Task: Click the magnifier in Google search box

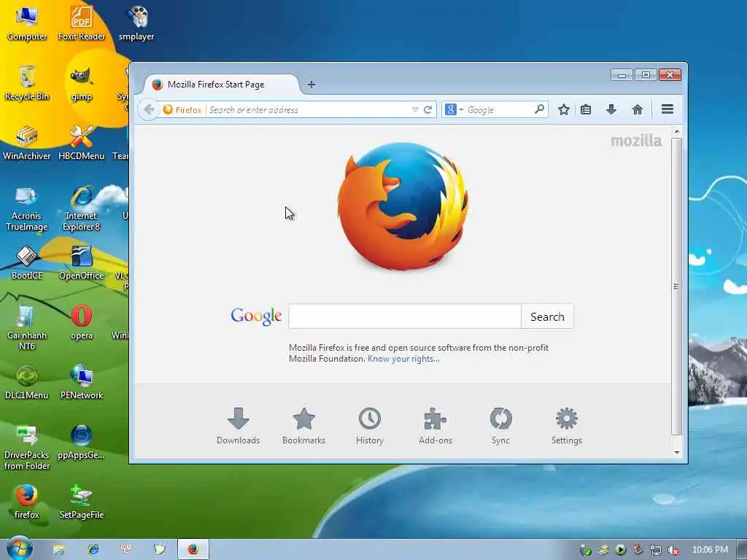Action: pyautogui.click(x=539, y=109)
